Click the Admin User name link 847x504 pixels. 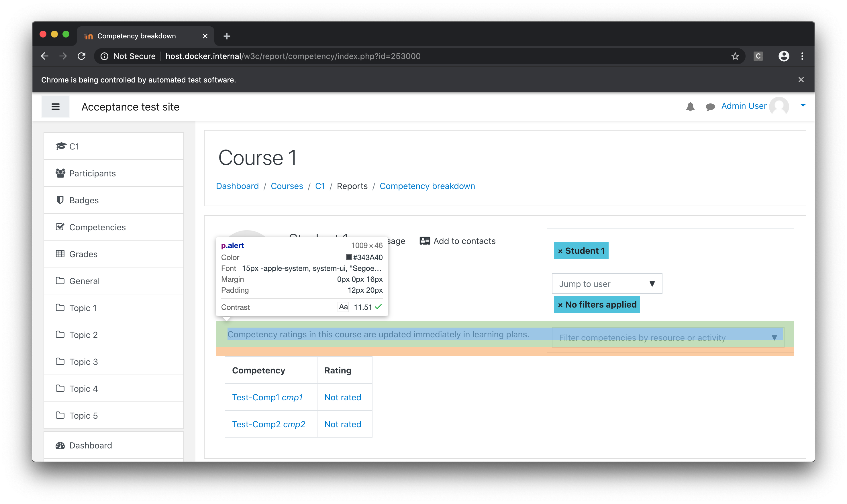tap(744, 106)
